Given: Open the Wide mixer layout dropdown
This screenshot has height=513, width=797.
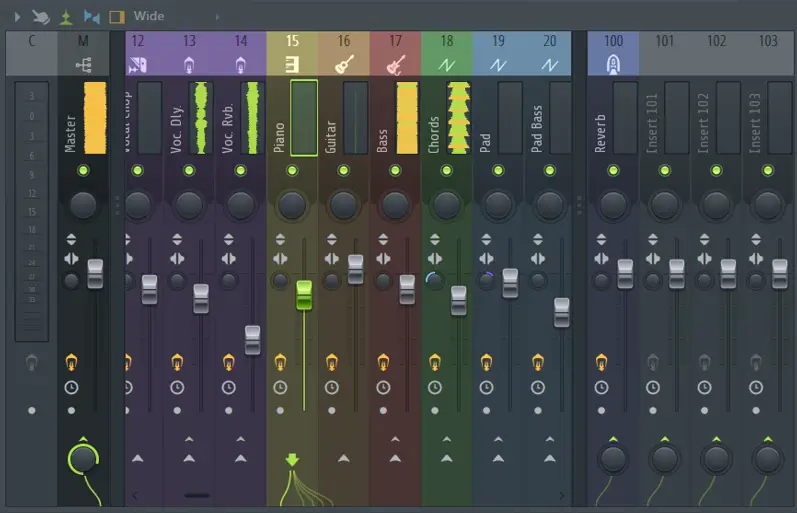Looking at the screenshot, I should click(x=149, y=16).
